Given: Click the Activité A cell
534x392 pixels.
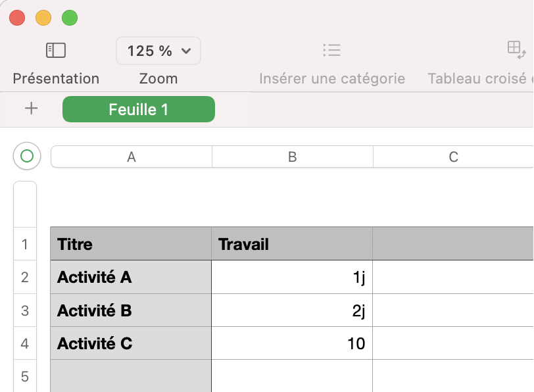Looking at the screenshot, I should (131, 277).
